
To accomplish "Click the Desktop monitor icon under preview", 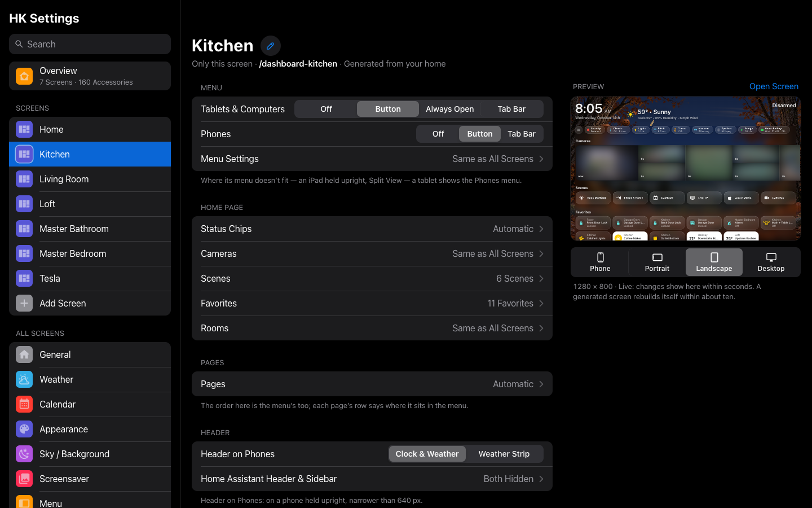I will (771, 257).
